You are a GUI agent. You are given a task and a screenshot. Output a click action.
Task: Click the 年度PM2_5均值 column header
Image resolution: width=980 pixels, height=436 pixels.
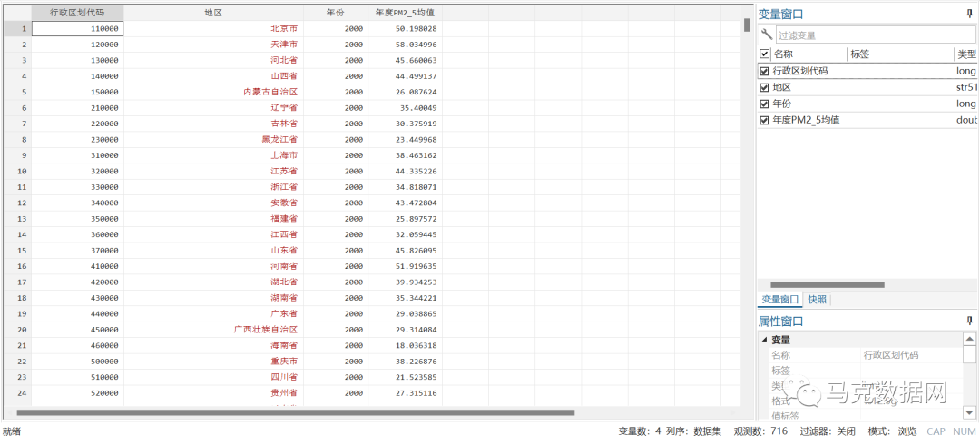406,13
